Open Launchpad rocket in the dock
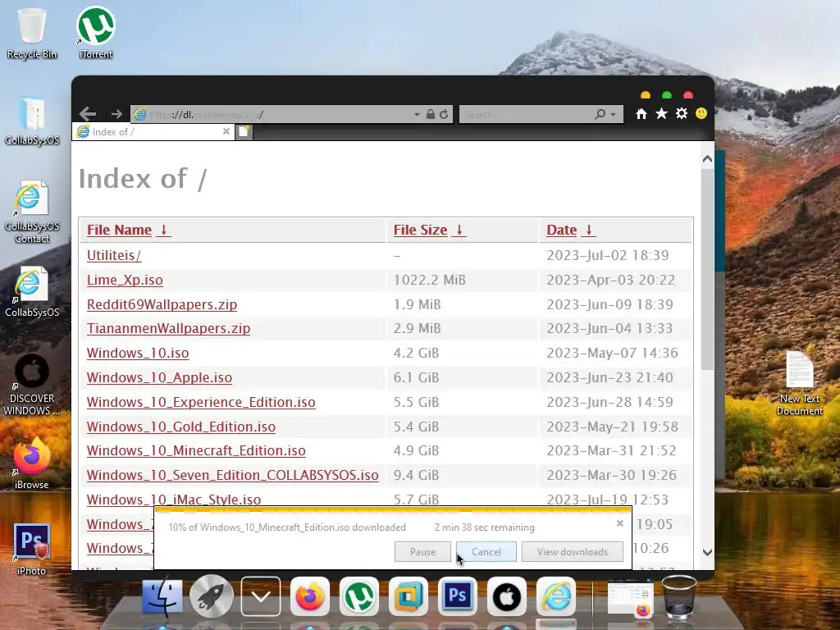This screenshot has width=840, height=630. coord(212,596)
